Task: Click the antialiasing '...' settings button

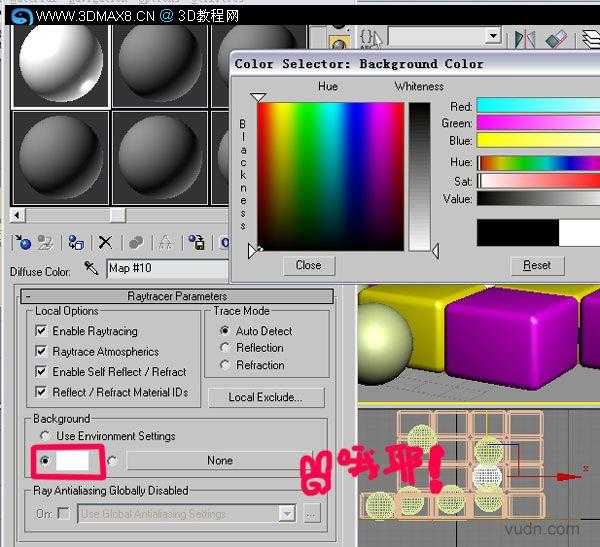Action: (311, 514)
